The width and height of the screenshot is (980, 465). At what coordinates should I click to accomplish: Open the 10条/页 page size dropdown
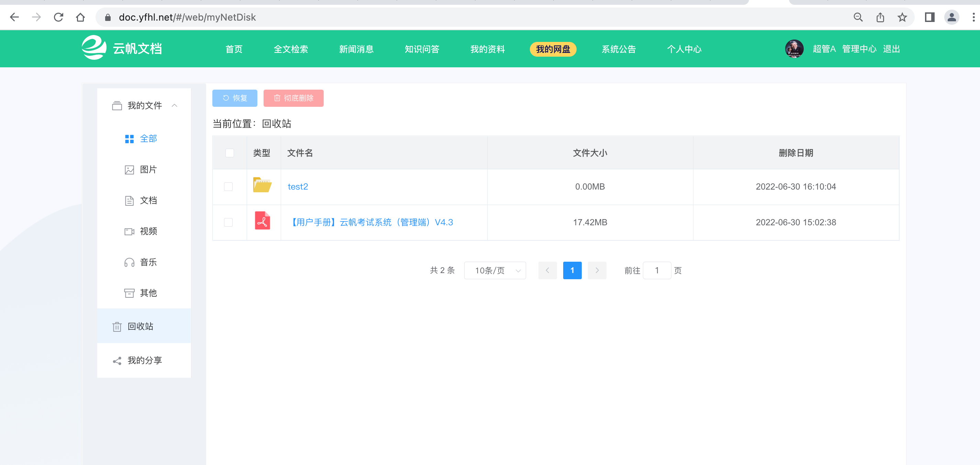[495, 270]
